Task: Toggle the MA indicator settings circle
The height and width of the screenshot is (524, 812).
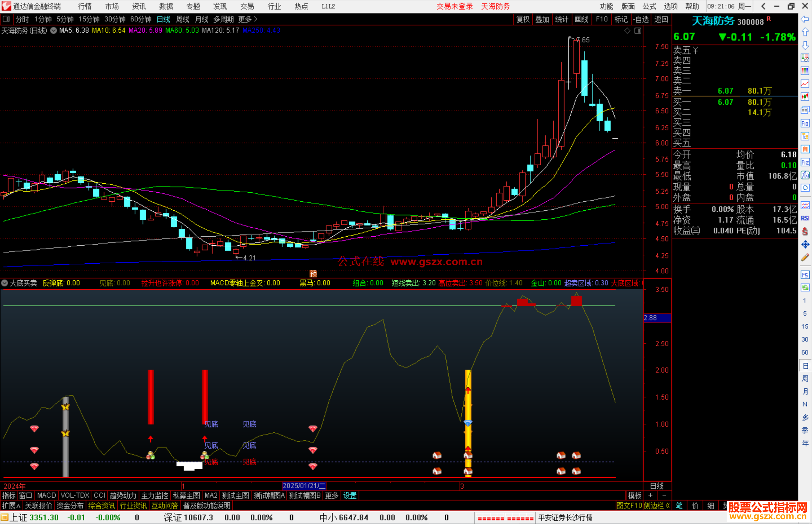Action: coord(54,30)
